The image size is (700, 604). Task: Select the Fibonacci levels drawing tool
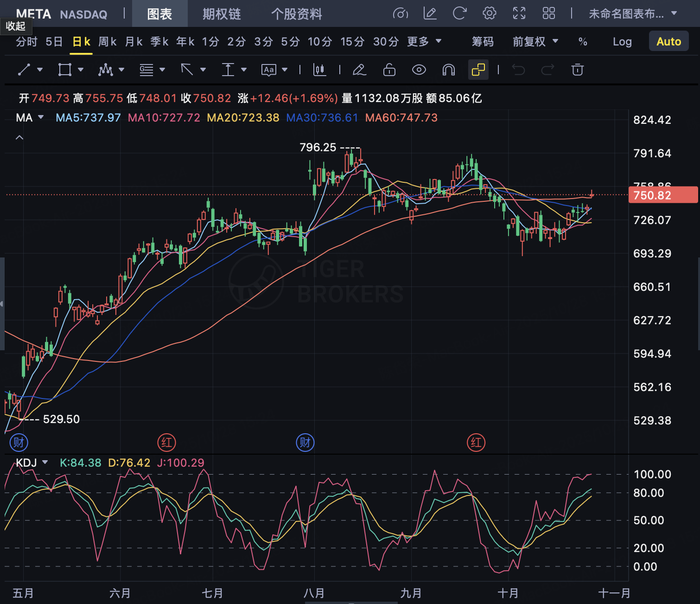[146, 70]
